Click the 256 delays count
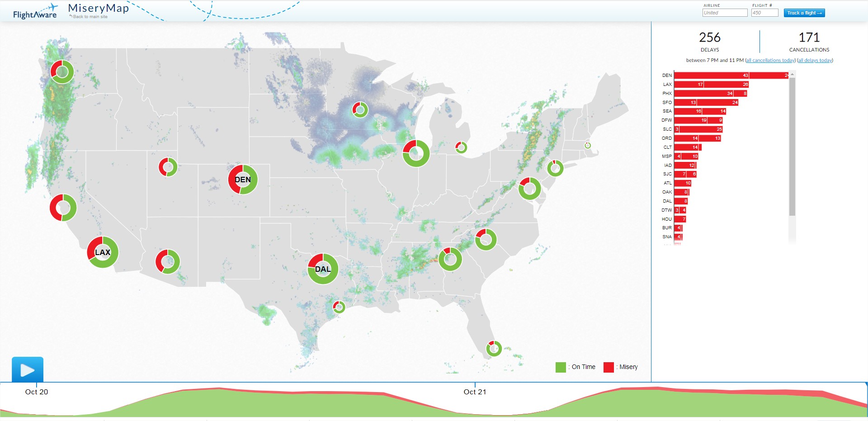The image size is (868, 421). [710, 37]
